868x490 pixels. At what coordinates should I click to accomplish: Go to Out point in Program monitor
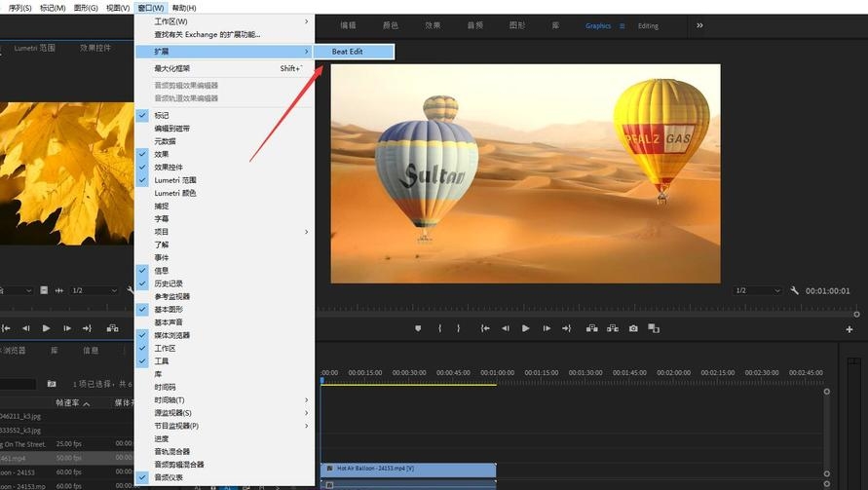(566, 328)
